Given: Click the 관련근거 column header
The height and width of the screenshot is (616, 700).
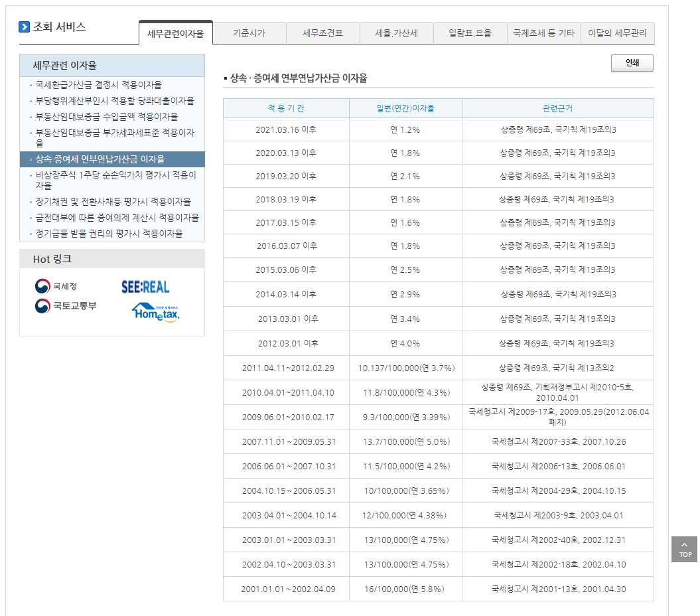Looking at the screenshot, I should click(557, 108).
